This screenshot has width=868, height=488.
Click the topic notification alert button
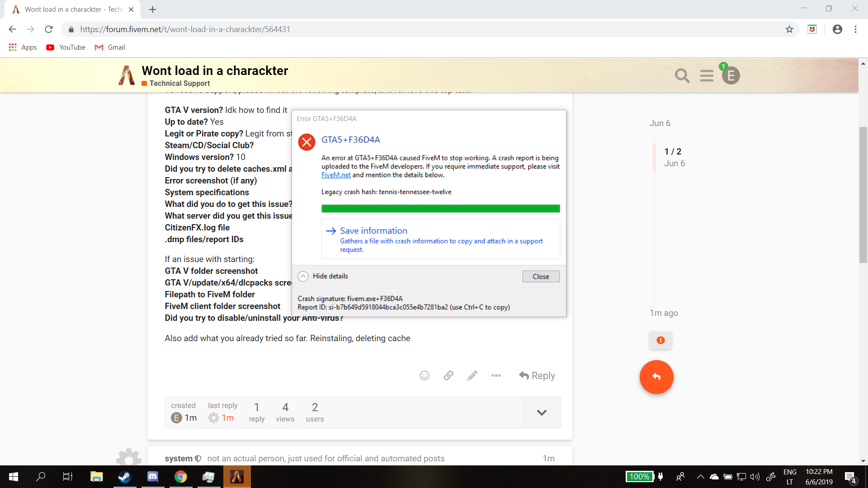(660, 340)
